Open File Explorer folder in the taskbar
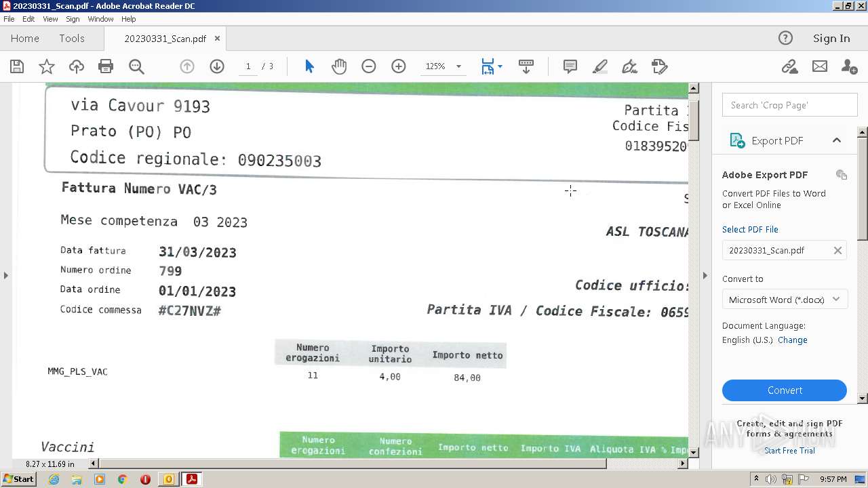Screen dimensions: 868x488 77,479
